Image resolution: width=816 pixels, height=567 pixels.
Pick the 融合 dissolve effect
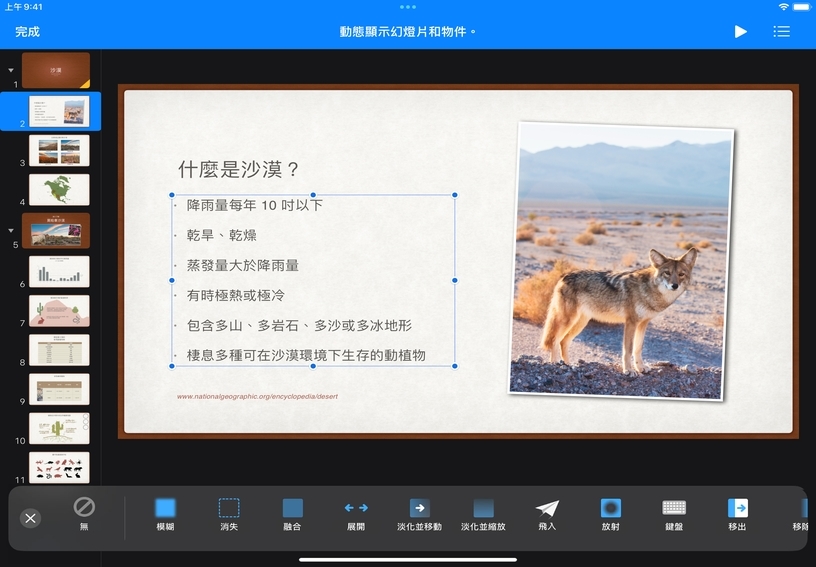tap(292, 514)
